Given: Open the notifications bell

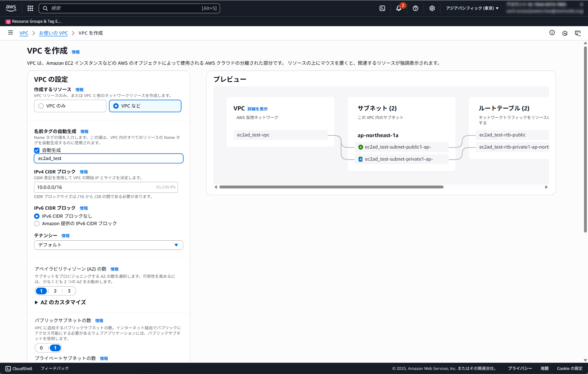Looking at the screenshot, I should [x=399, y=8].
